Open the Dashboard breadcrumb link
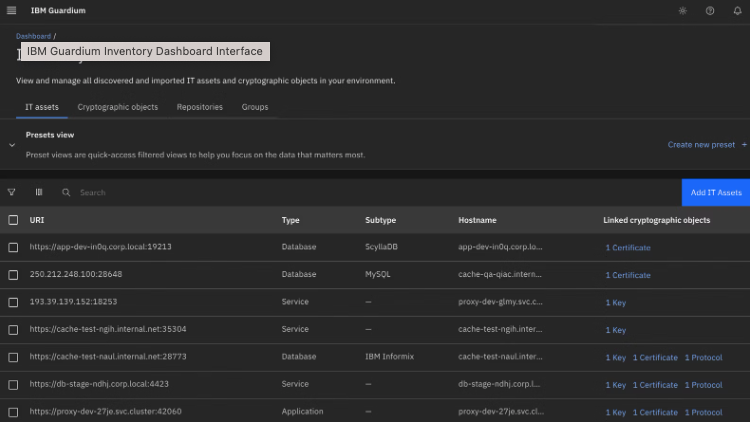The height and width of the screenshot is (422, 750). tap(33, 36)
